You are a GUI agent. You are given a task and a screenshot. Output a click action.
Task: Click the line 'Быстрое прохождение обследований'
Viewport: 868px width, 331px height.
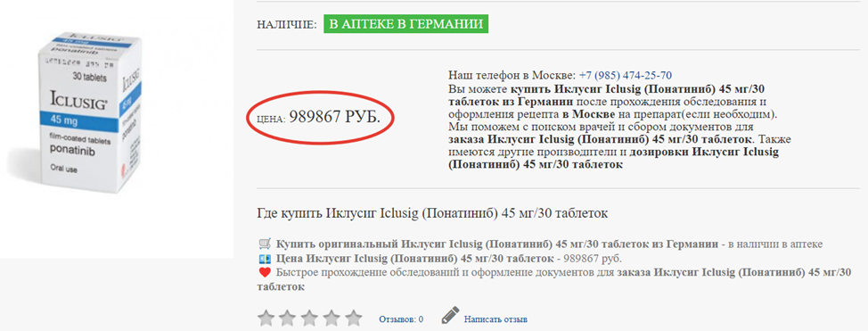554,279
